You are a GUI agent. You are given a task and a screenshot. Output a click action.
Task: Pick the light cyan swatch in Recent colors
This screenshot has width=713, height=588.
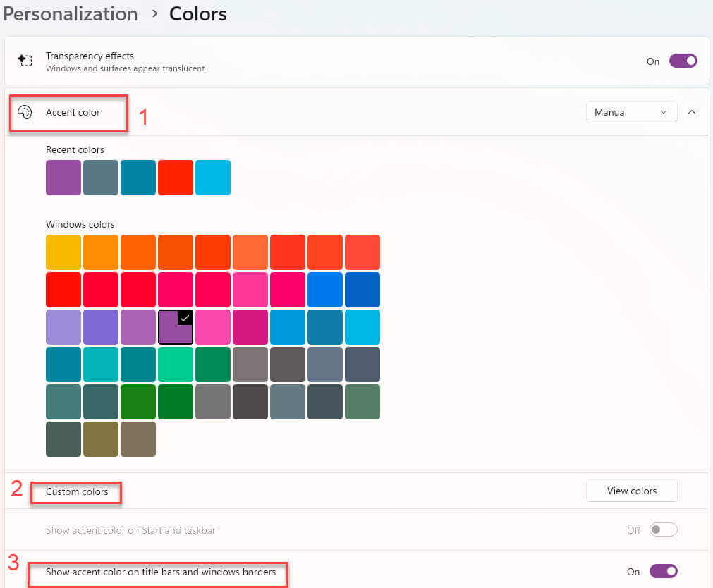(x=213, y=178)
